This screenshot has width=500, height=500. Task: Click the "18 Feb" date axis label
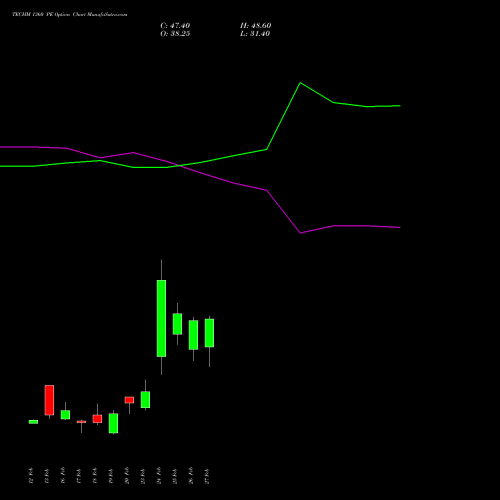[95, 476]
